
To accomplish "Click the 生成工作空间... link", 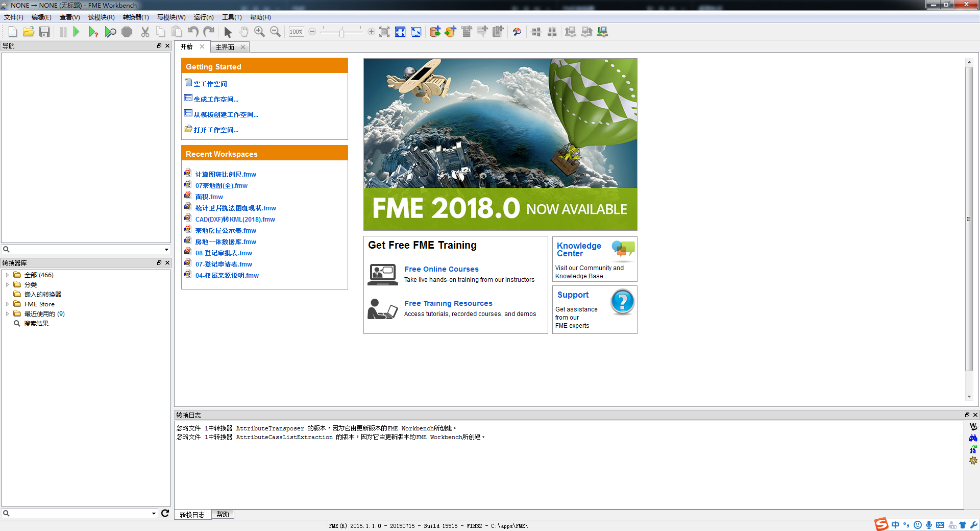I will [x=216, y=99].
